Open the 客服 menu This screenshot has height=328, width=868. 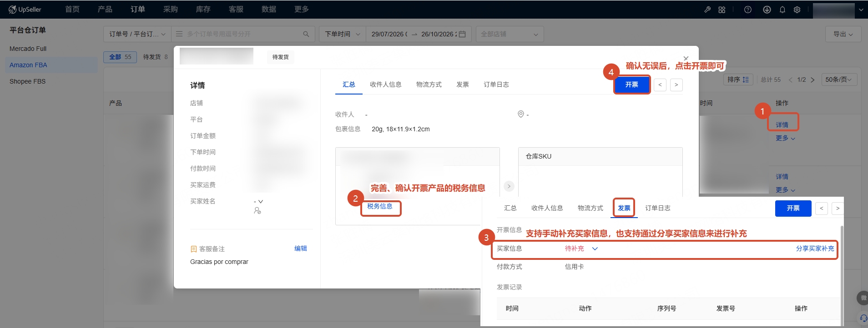[236, 10]
